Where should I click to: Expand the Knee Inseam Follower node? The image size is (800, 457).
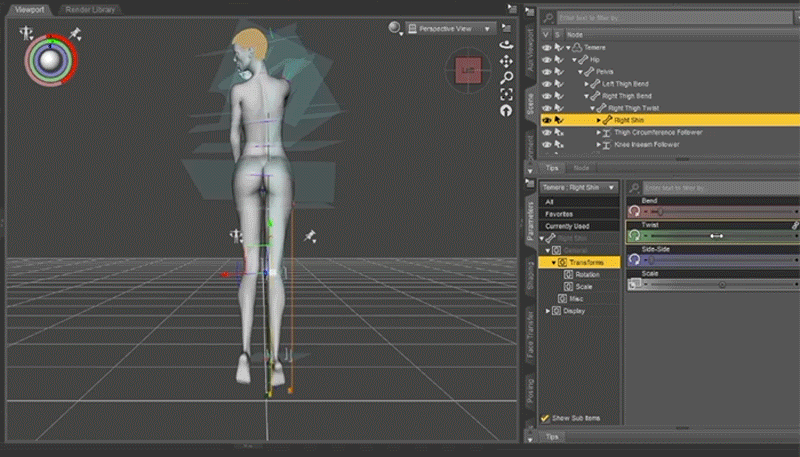pyautogui.click(x=598, y=145)
